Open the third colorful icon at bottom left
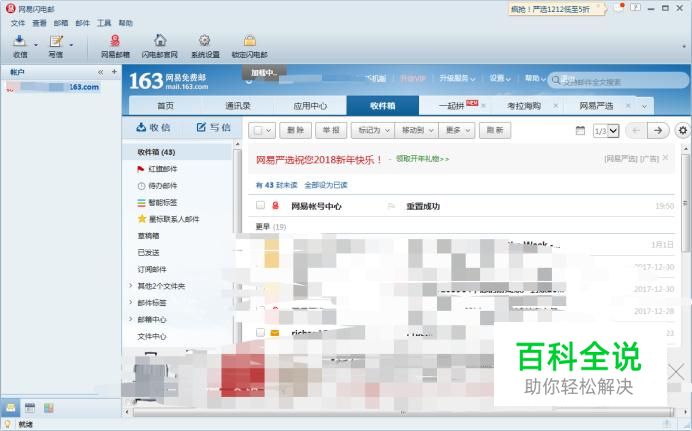 point(49,408)
